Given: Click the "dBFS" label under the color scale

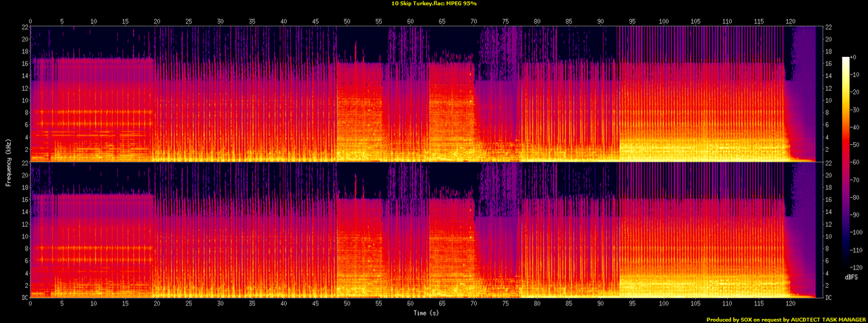Looking at the screenshot, I should [852, 278].
